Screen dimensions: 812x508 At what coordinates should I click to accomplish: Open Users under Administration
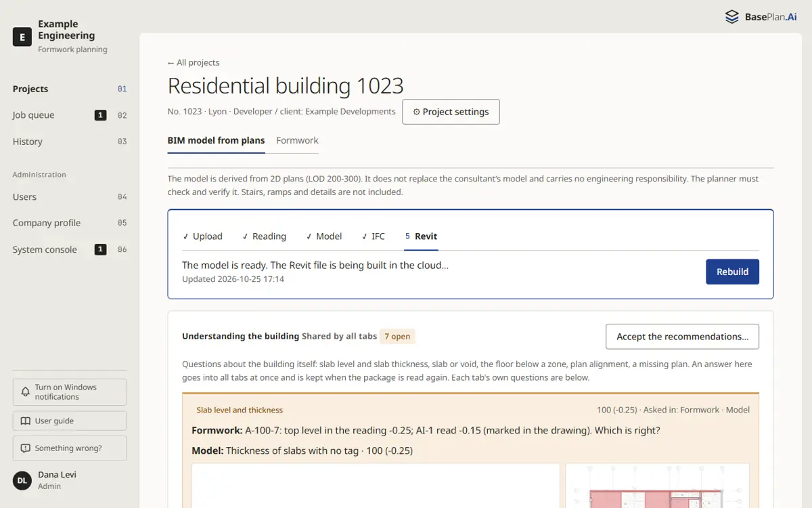pyautogui.click(x=70, y=196)
